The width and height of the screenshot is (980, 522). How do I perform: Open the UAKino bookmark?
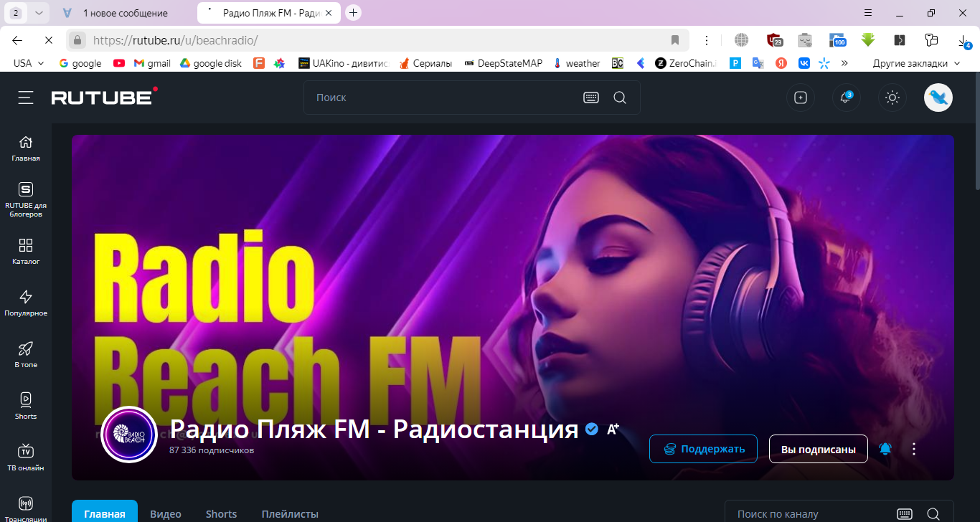click(x=343, y=63)
